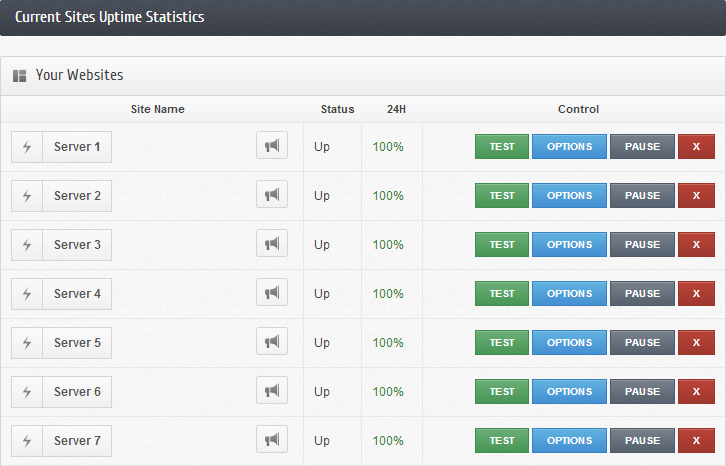Click the megaphone alert icon for Server 6

(271, 392)
